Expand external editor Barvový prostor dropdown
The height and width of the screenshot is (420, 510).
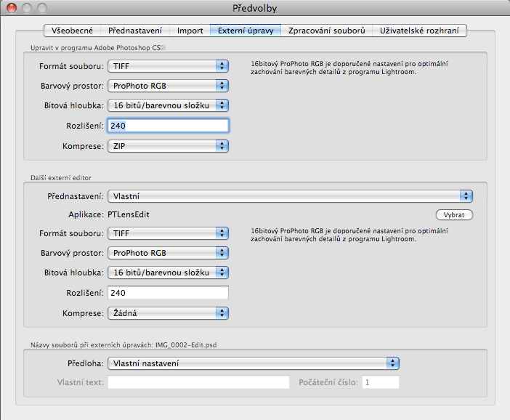coord(168,253)
